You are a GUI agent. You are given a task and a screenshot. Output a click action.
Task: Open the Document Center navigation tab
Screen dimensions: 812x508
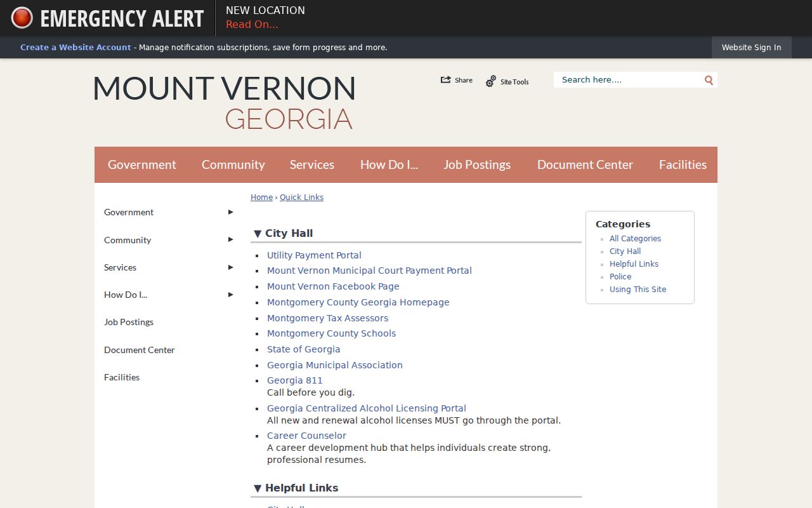pyautogui.click(x=585, y=164)
